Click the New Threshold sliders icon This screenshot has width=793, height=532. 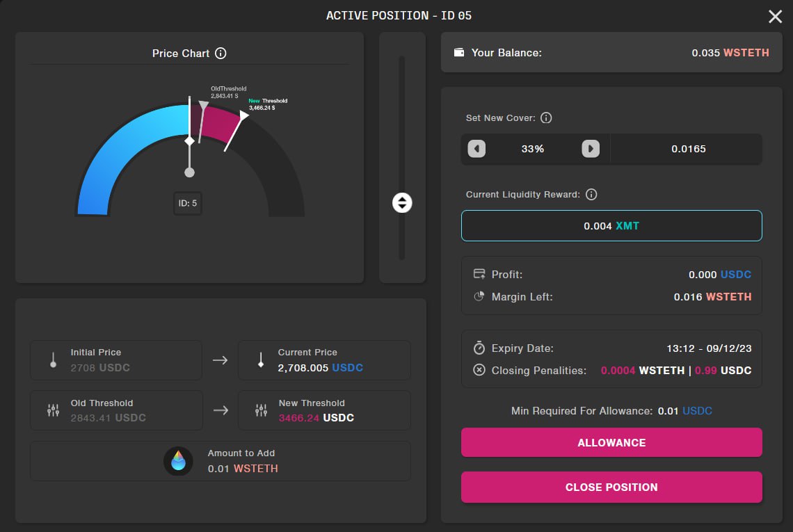(x=261, y=410)
